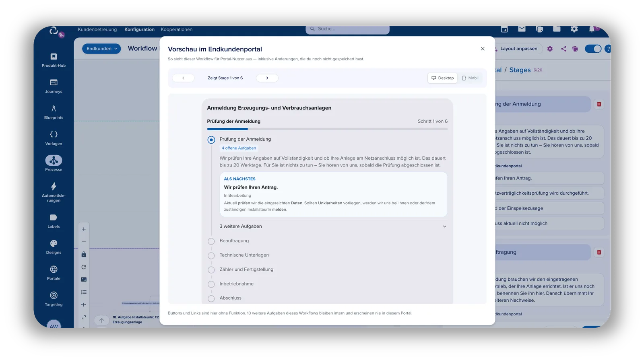The height and width of the screenshot is (360, 644).
Task: Switch the preview to Desktop view
Action: pos(442,78)
